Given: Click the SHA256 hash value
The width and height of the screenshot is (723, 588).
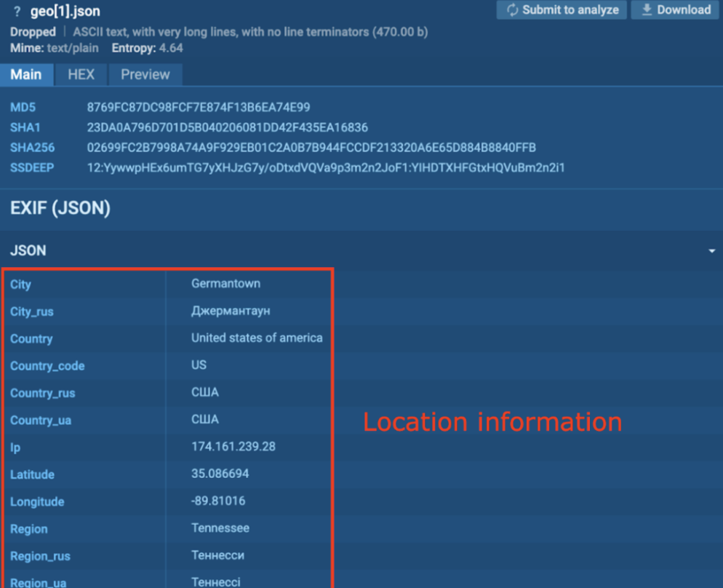Looking at the screenshot, I should (x=311, y=148).
